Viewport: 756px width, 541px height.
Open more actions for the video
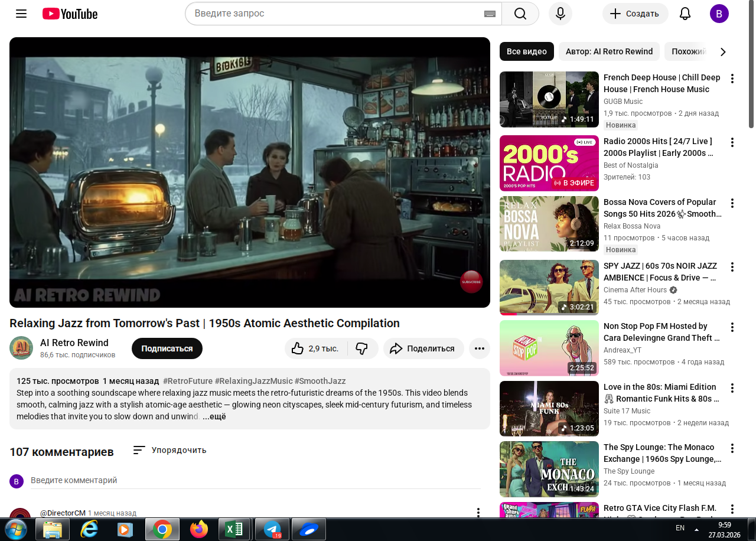pyautogui.click(x=479, y=348)
